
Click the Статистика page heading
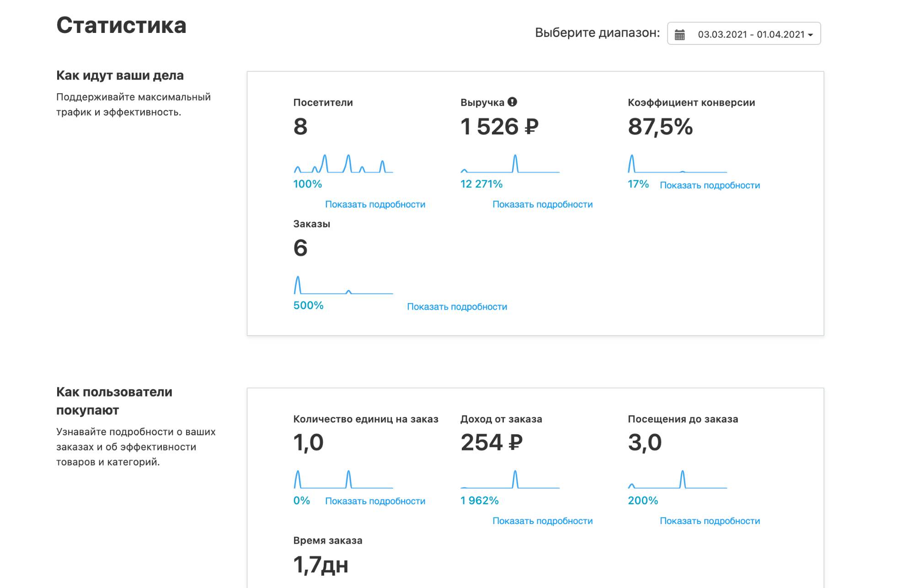tap(121, 25)
